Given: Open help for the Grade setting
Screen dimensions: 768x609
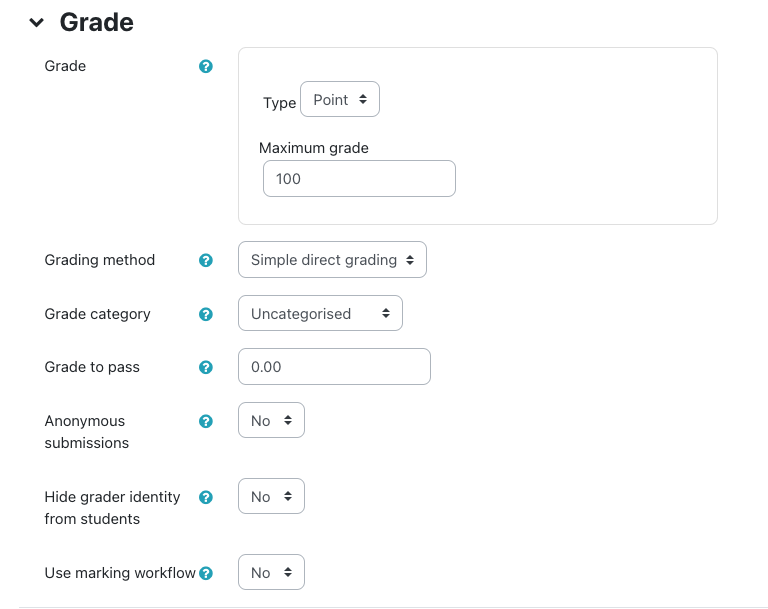Looking at the screenshot, I should tap(206, 67).
